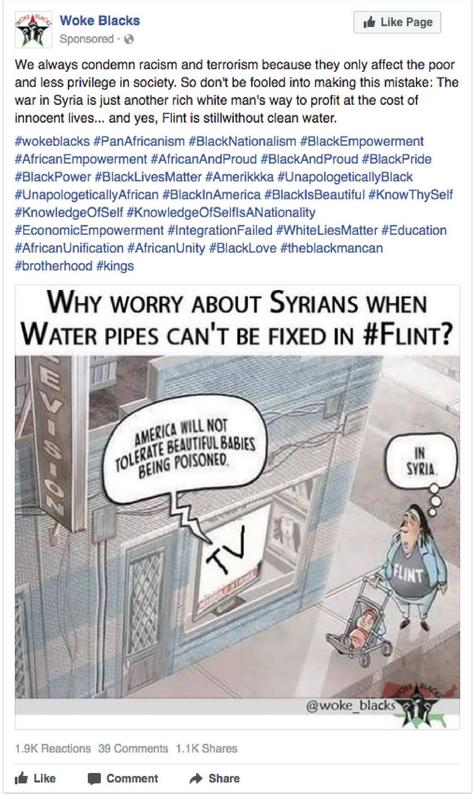The height and width of the screenshot is (800, 475).
Task: Open the Flint cartoon image
Action: point(237,507)
